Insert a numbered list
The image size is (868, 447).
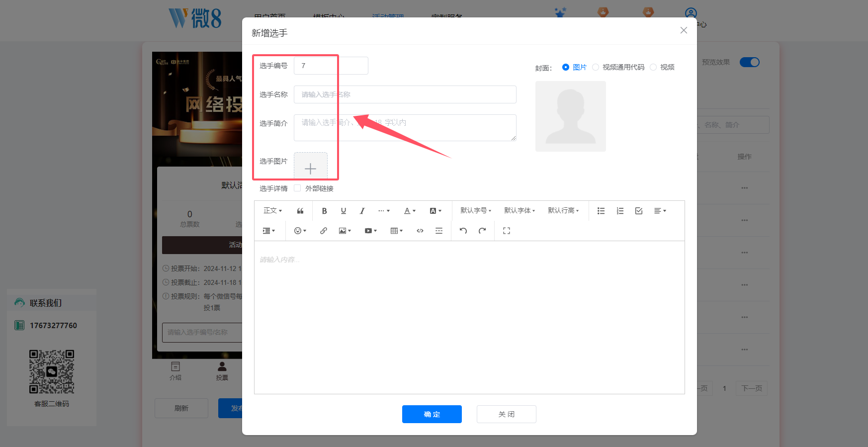[x=620, y=211]
